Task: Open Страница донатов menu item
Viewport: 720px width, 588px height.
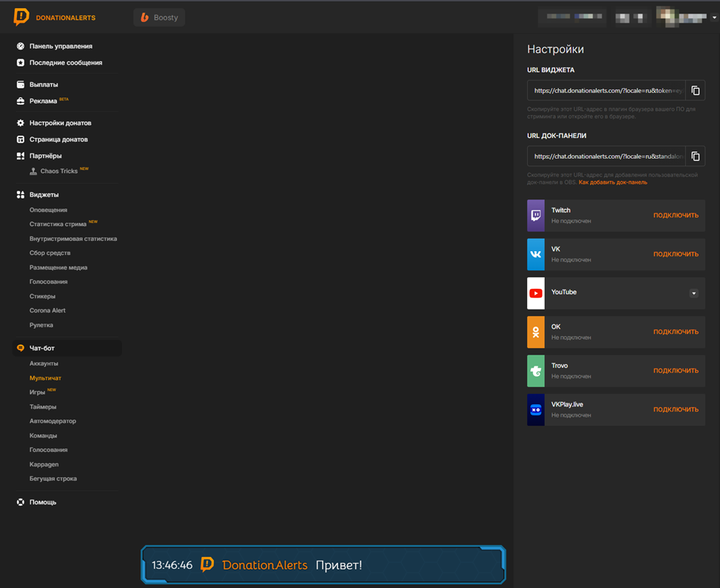Action: (58, 139)
